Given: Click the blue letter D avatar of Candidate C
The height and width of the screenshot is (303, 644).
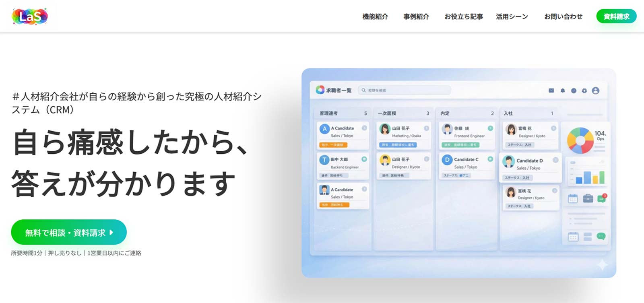Looking at the screenshot, I should click(447, 160).
